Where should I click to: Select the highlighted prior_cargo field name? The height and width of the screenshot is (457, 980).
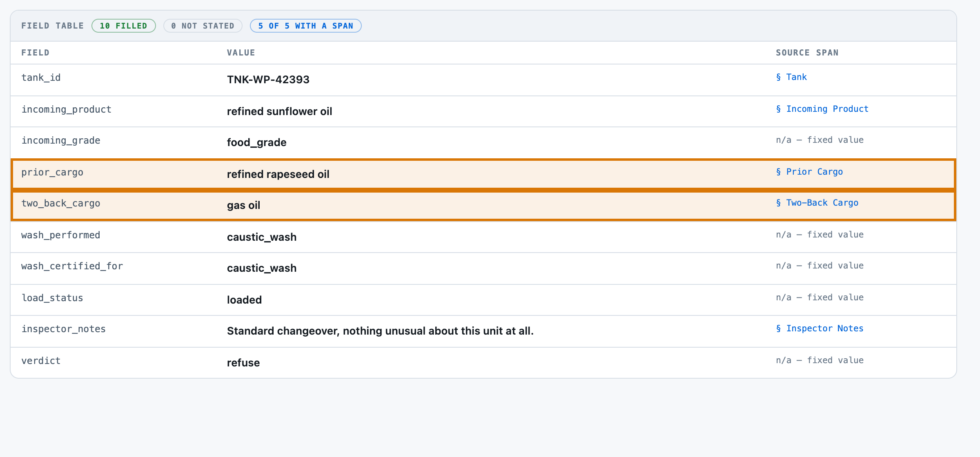52,172
